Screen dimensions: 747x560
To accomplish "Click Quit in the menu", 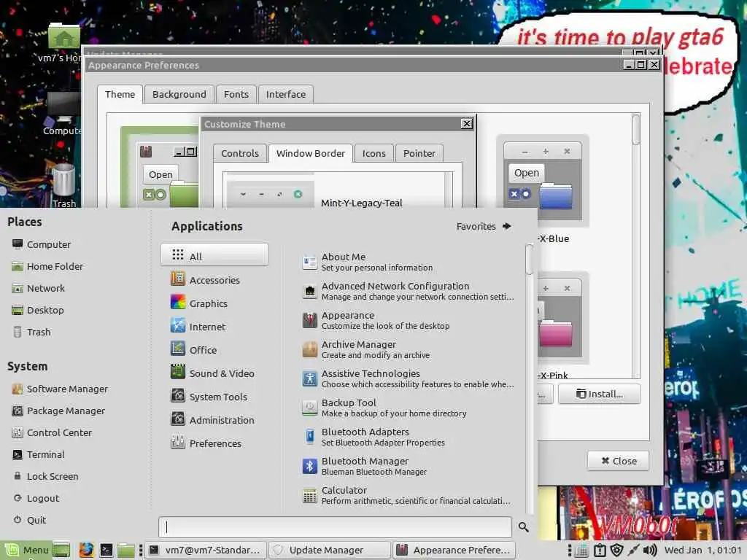I will pos(29,520).
